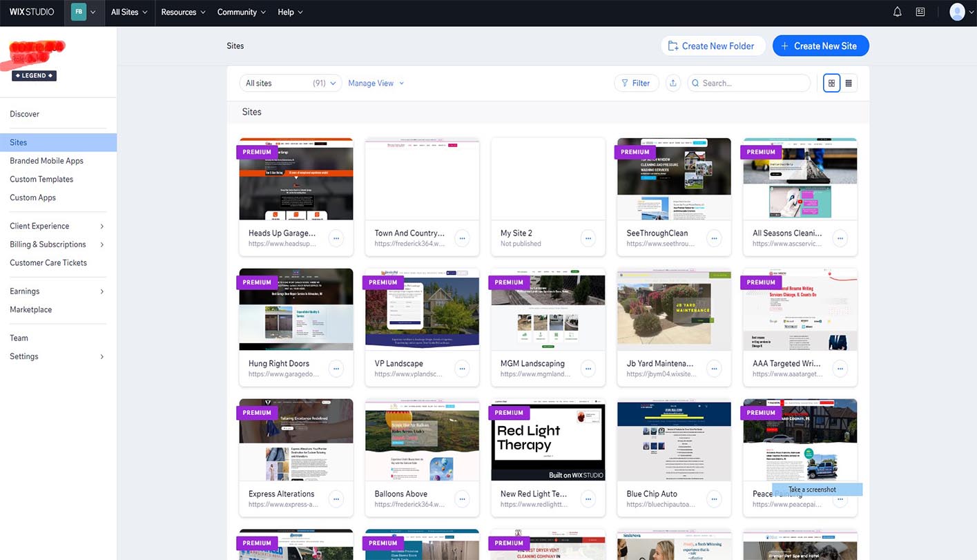
Task: Click the Express Alterations site name
Action: coord(281,494)
